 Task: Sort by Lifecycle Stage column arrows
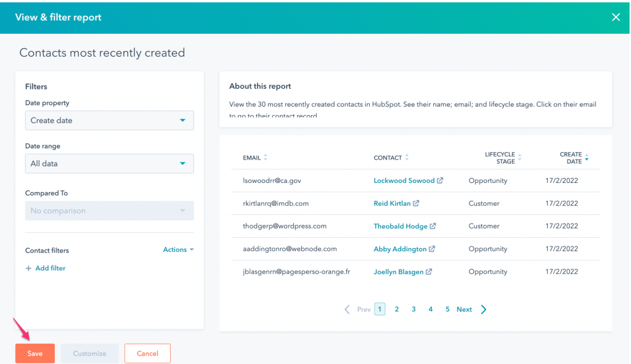[519, 158]
